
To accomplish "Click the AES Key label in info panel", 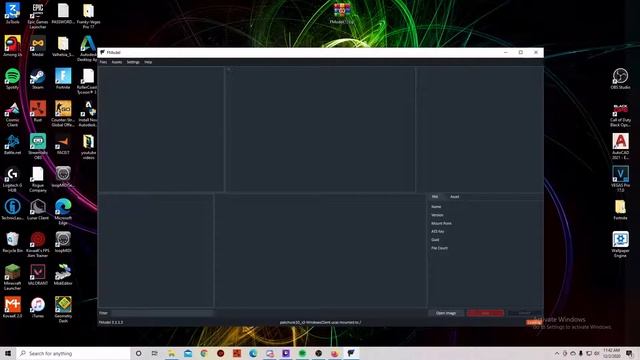I will pyautogui.click(x=438, y=231).
